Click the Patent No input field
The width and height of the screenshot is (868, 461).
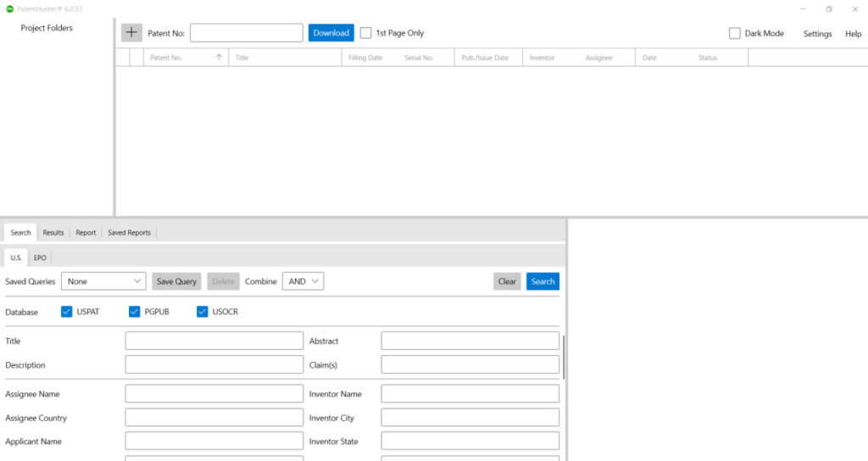(247, 33)
